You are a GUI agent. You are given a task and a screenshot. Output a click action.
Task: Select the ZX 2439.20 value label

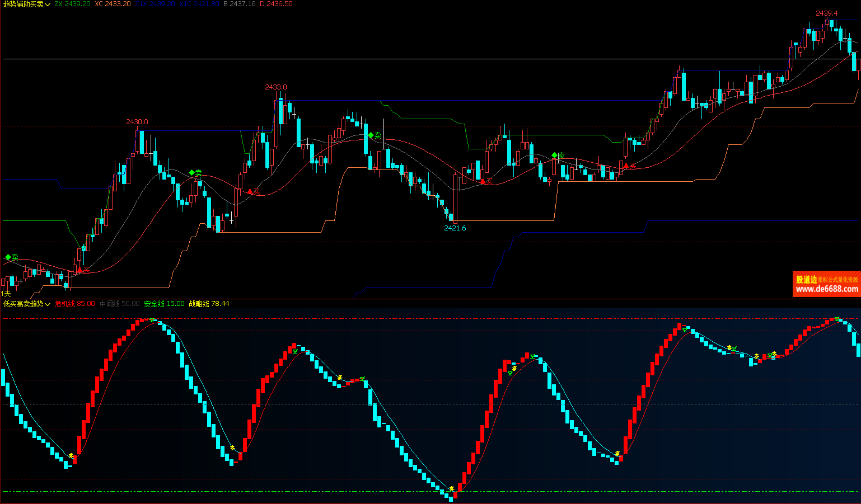tap(72, 4)
